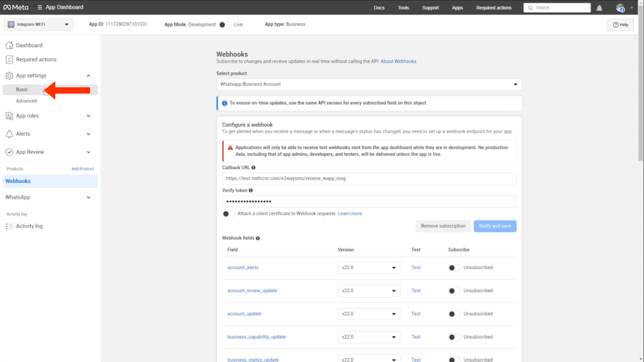644x362 pixels.
Task: Click the Dashboard home icon
Action: coord(9,45)
